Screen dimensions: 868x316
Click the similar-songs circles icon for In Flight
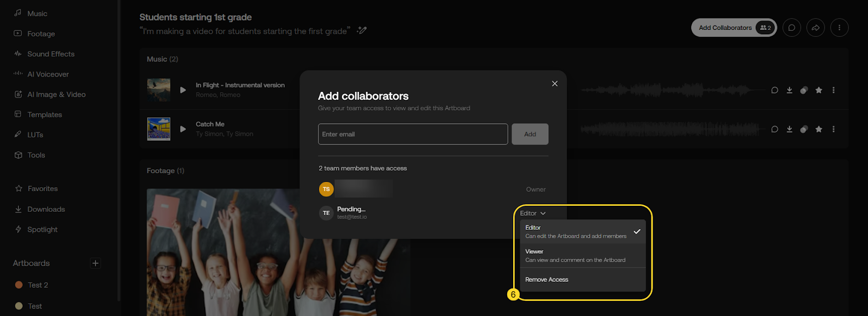click(804, 90)
